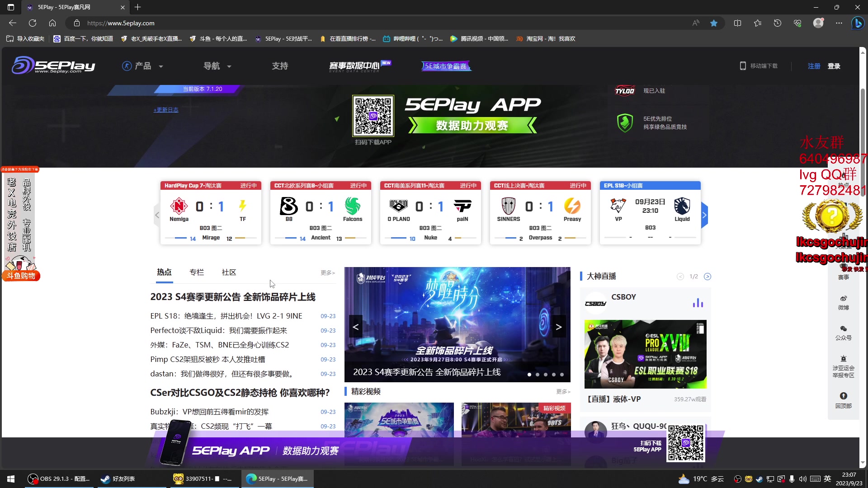The image size is (868, 488).
Task: Select the second carousel indicator dot
Action: 538,375
